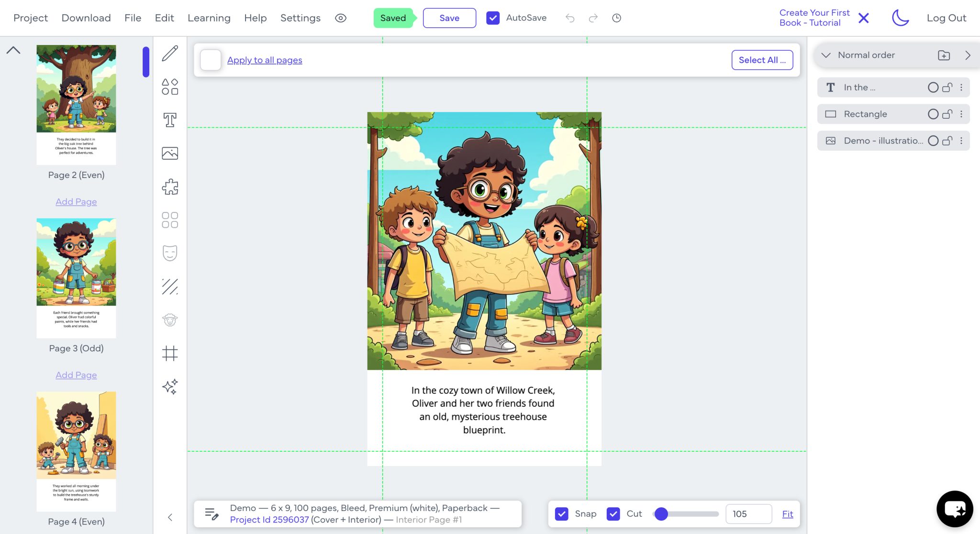Select the grid hashtag tool
This screenshot has width=980, height=534.
pos(170,354)
